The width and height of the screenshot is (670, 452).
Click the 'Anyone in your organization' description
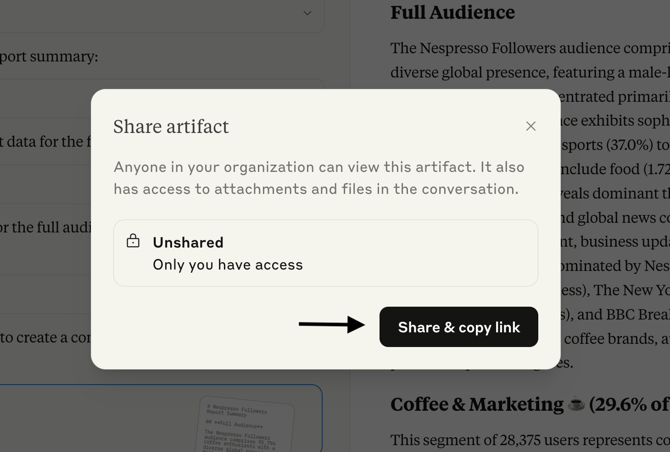click(x=319, y=178)
